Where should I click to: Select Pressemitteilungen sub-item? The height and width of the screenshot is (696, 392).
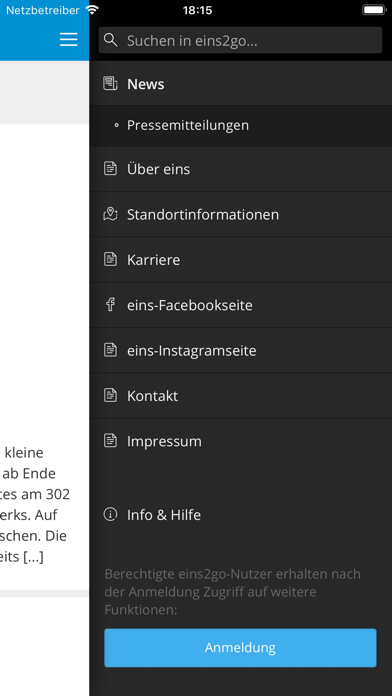[241, 125]
